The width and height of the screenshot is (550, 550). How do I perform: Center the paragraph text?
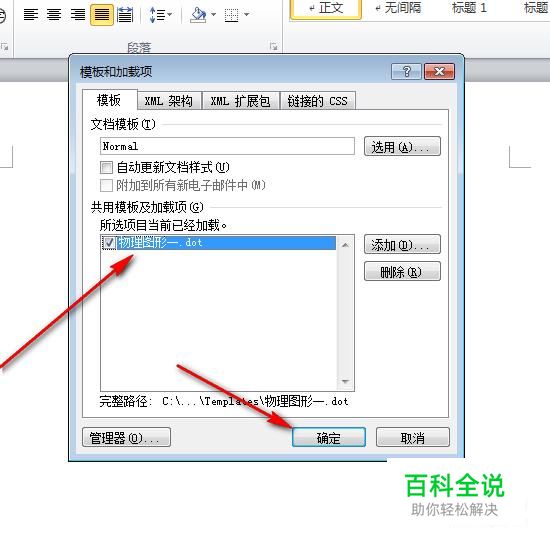(54, 15)
